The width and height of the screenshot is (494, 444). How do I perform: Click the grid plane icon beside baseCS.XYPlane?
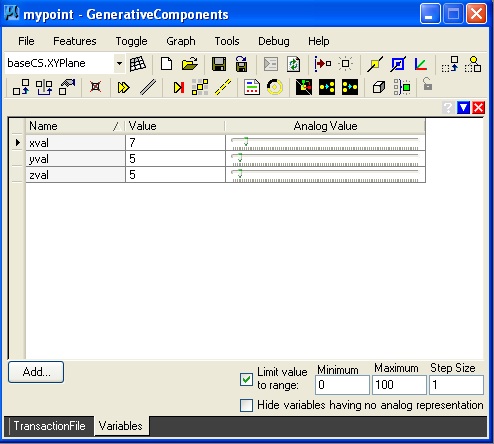pyautogui.click(x=138, y=64)
